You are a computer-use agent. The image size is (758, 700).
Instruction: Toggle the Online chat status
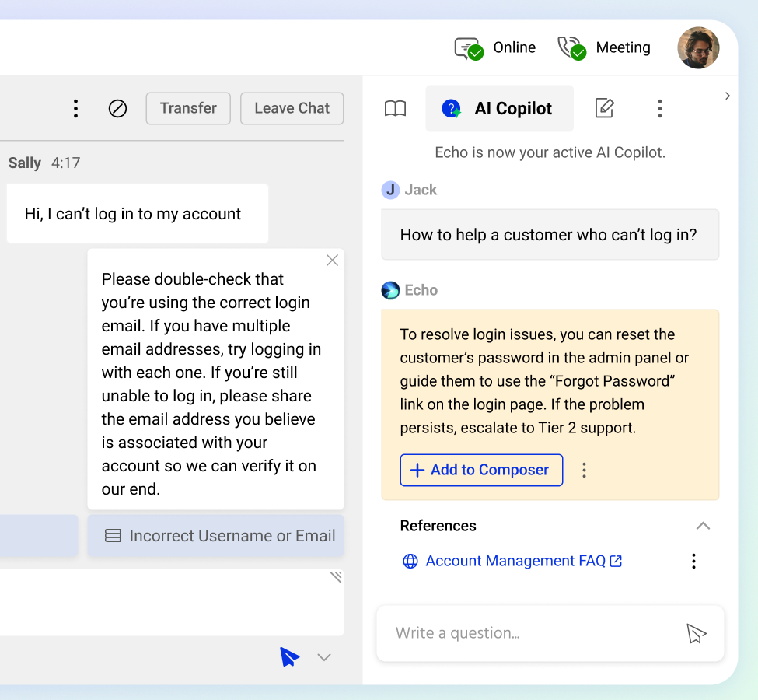point(495,48)
